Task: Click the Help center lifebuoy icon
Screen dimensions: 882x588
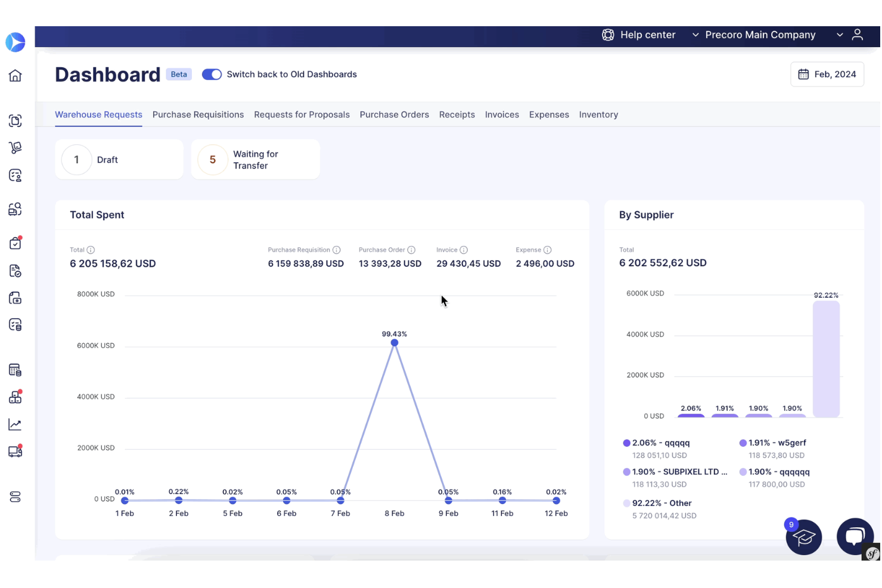Action: click(x=608, y=35)
